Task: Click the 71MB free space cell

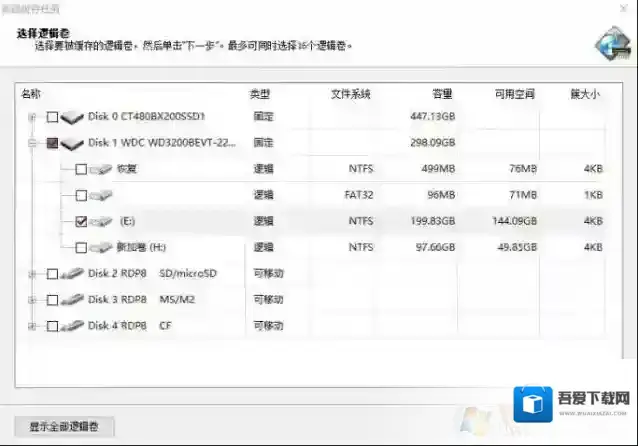Action: click(x=523, y=195)
